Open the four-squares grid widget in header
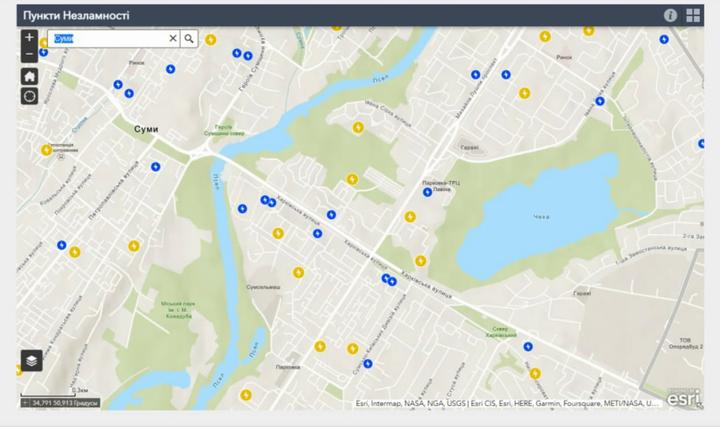Image resolution: width=720 pixels, height=427 pixels. tap(693, 15)
